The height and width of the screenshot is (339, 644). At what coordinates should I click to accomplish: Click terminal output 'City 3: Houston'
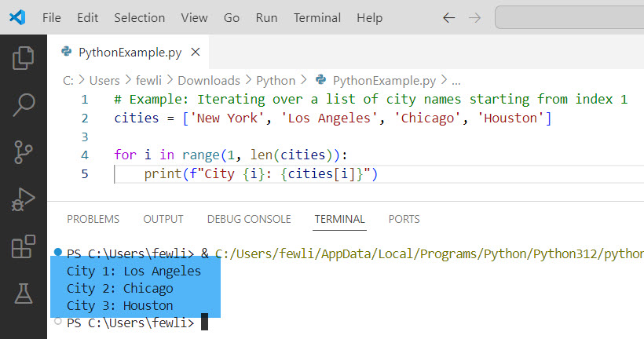click(x=120, y=306)
